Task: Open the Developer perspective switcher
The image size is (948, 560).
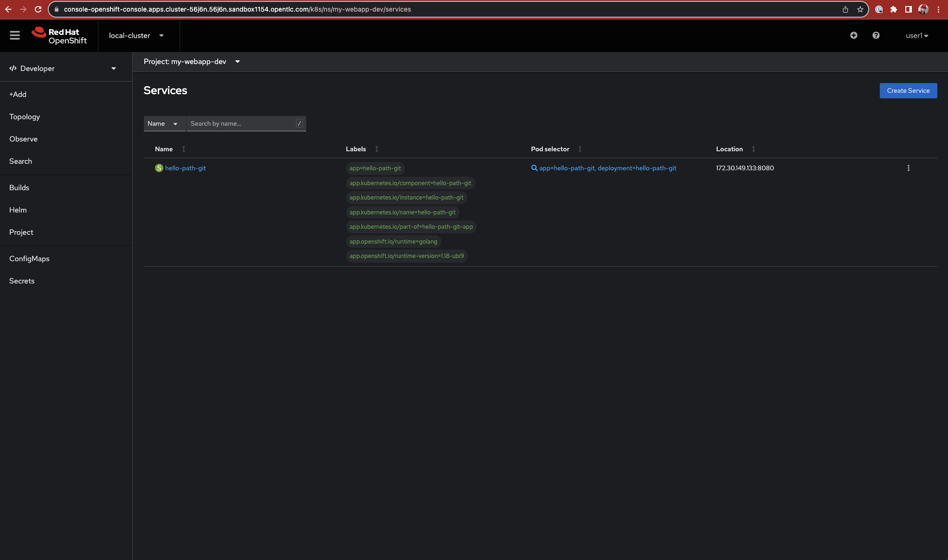Action: click(63, 69)
